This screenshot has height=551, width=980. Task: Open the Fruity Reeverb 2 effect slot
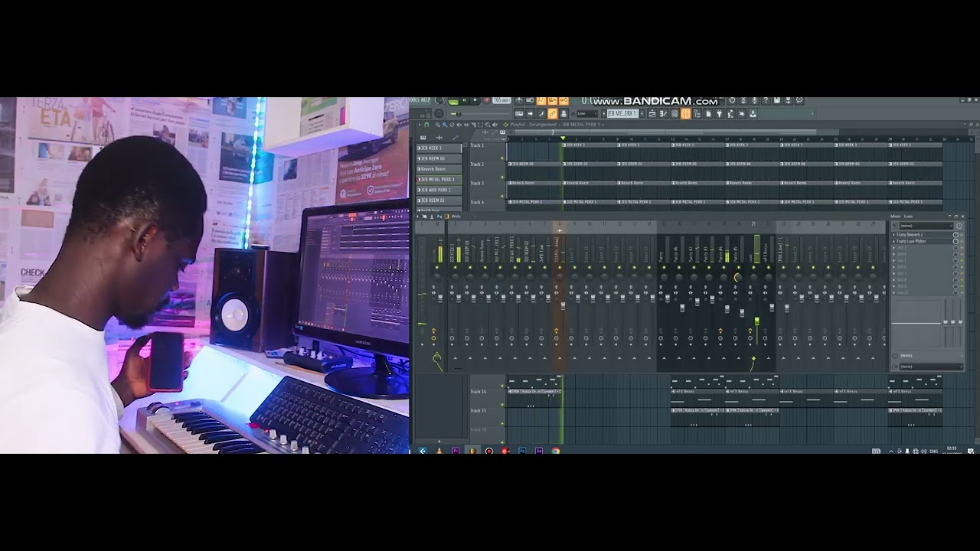pos(923,234)
